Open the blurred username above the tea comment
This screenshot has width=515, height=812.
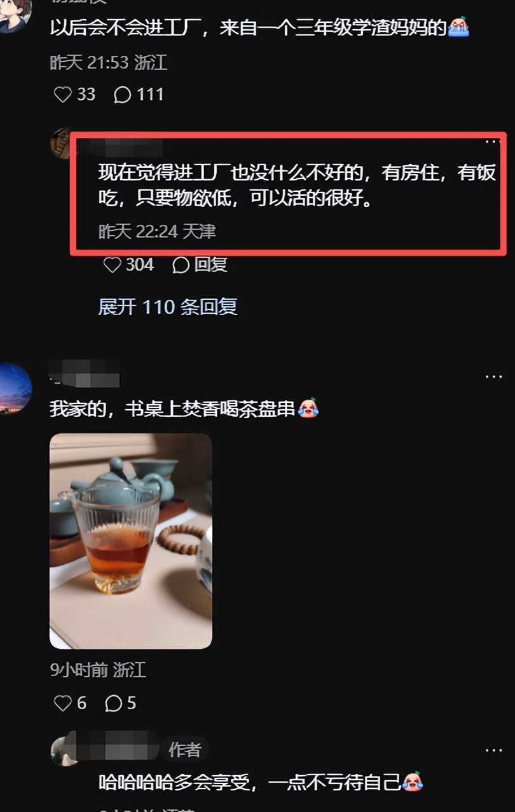coord(85,373)
